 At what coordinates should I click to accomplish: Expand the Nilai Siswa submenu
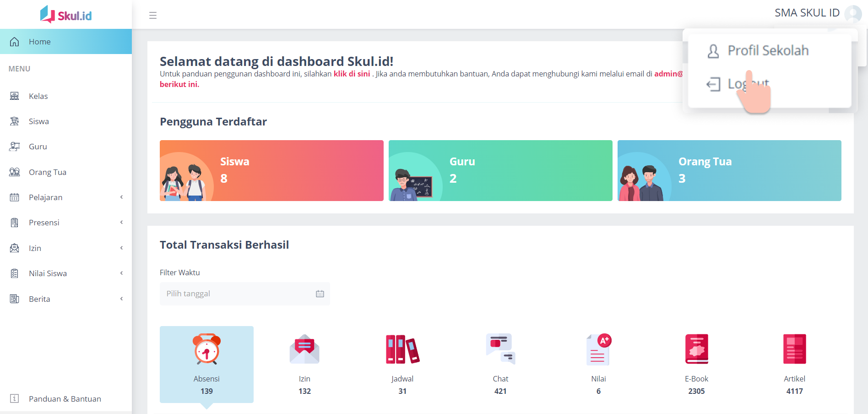click(66, 273)
